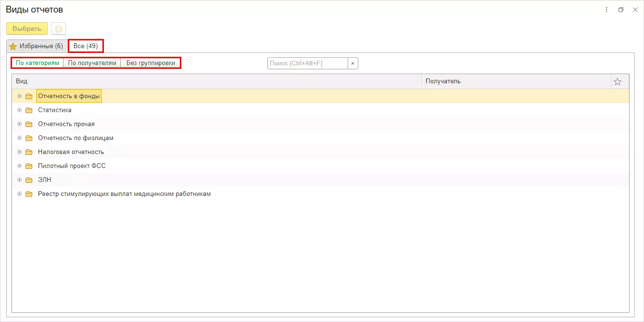Screen dimensions: 644x322
Task: Expand the ЭЛН group
Action: click(x=20, y=180)
